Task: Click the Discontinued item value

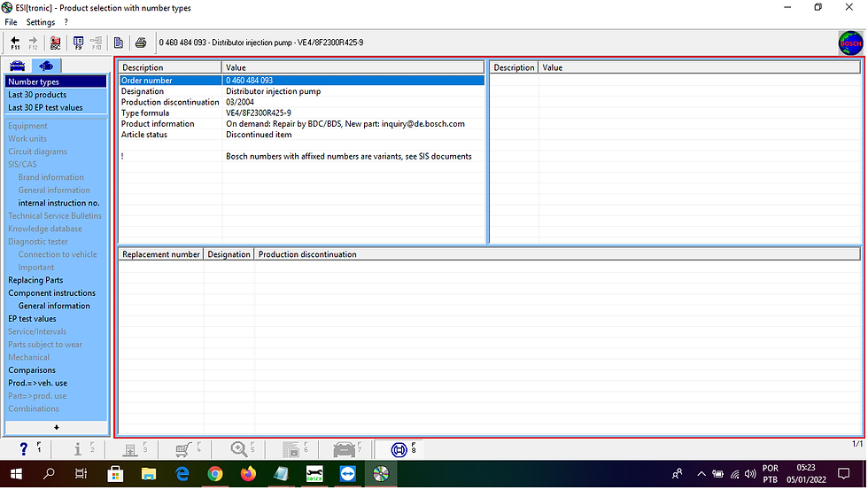Action: click(259, 135)
